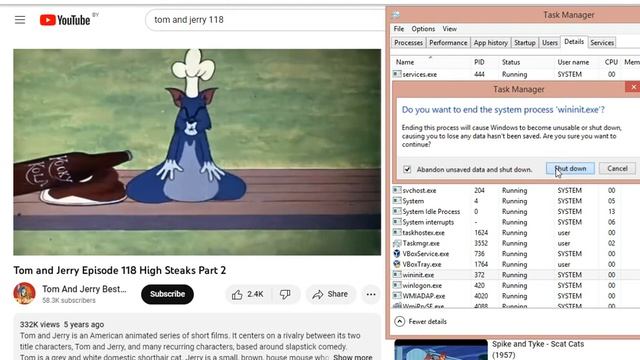
Task: Open Spike and Tyke - Scat Cats title
Action: click(538, 349)
